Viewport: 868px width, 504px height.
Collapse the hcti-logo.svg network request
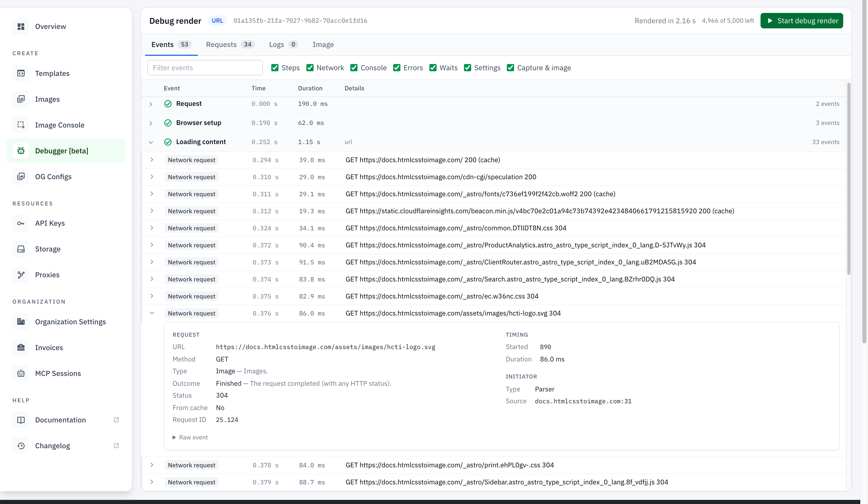click(152, 313)
